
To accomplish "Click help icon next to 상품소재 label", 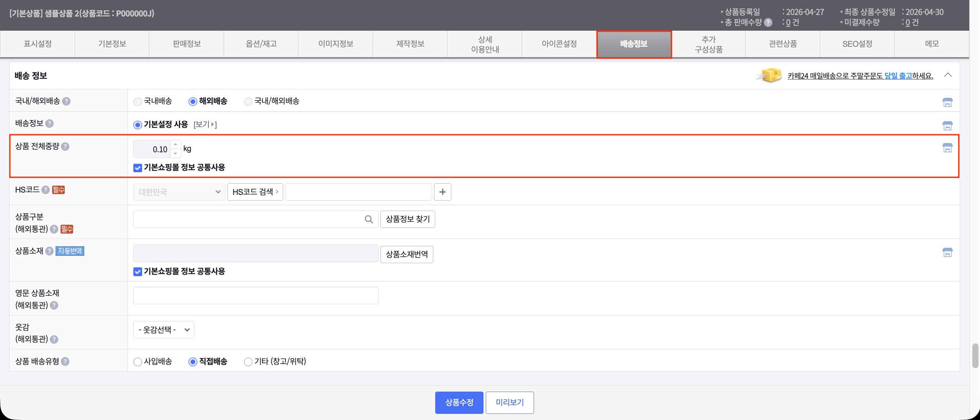I will click(49, 251).
